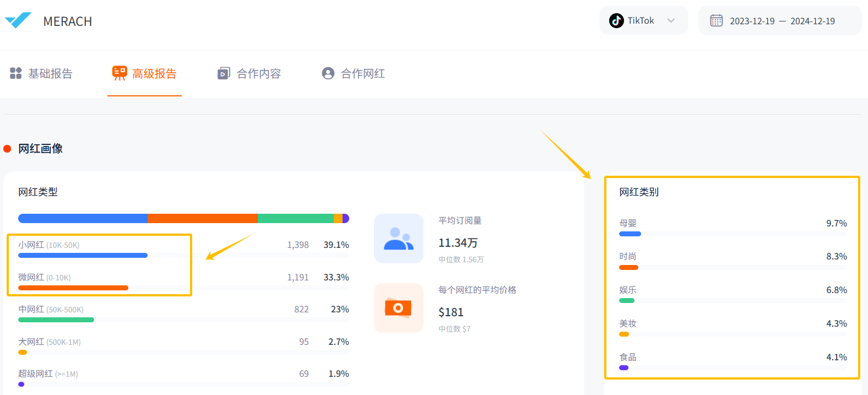Click the blue subscribers people icon

pyautogui.click(x=399, y=239)
